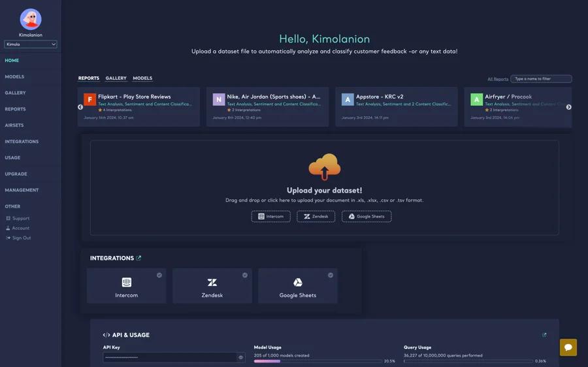Click the star beside Nike's 2 interpretations
588x367 pixels.
229,110
